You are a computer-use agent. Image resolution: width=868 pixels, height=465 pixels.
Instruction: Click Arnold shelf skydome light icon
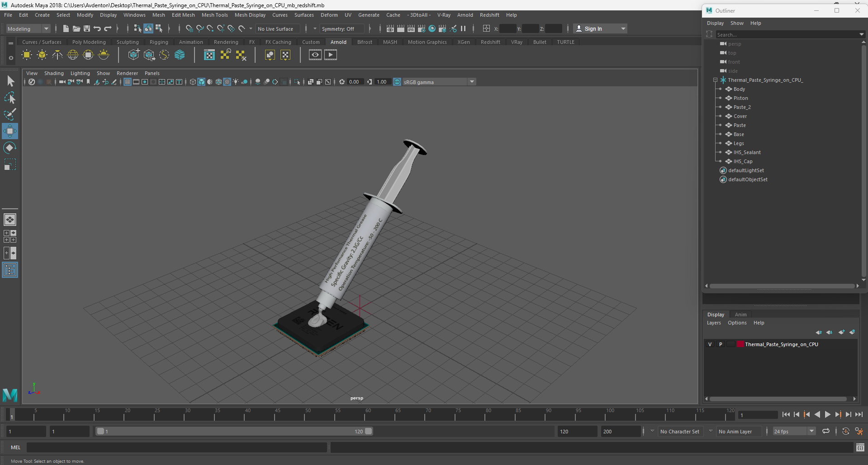(x=73, y=55)
